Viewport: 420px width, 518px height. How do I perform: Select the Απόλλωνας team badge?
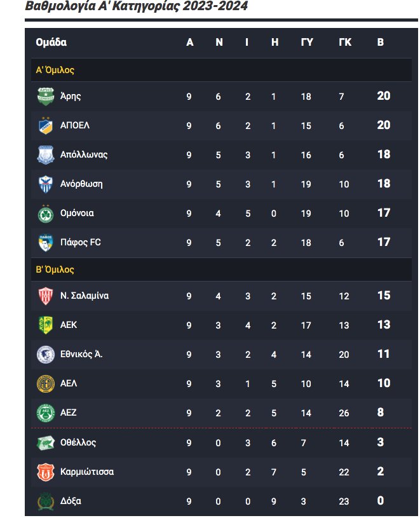(46, 155)
